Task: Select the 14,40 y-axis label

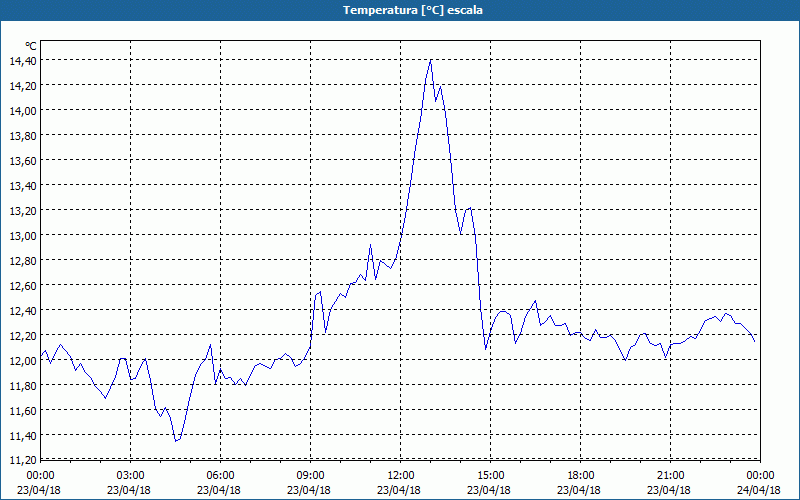Action: 23,60
